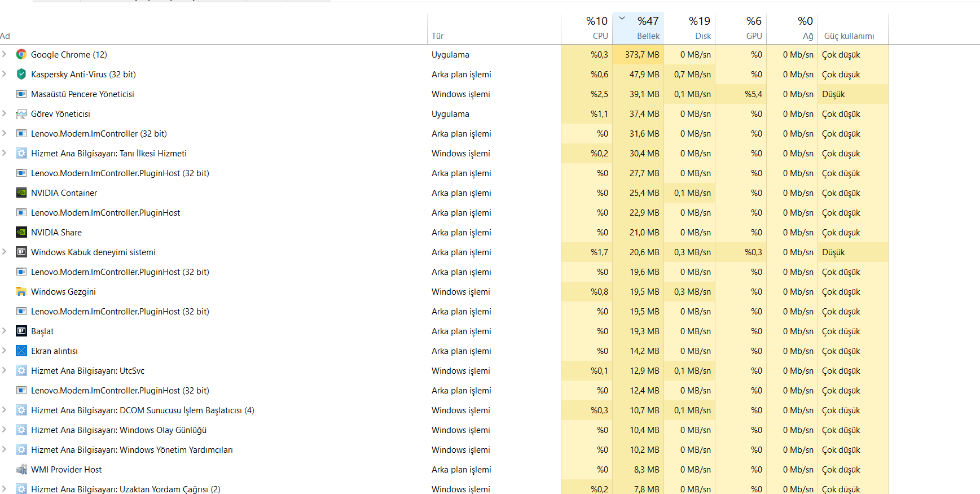The width and height of the screenshot is (980, 494).
Task: Sort processes by the Tür column
Action: click(x=494, y=29)
